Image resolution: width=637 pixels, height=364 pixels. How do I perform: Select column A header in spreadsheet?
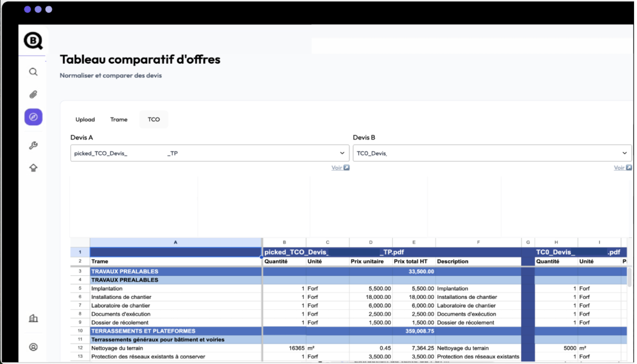pyautogui.click(x=175, y=242)
